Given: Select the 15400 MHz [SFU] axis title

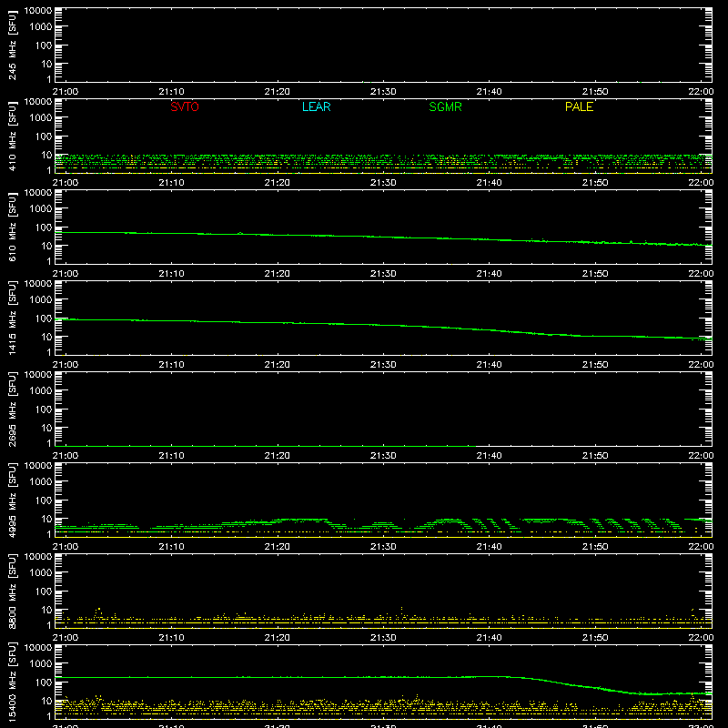Looking at the screenshot, I should (12, 682).
